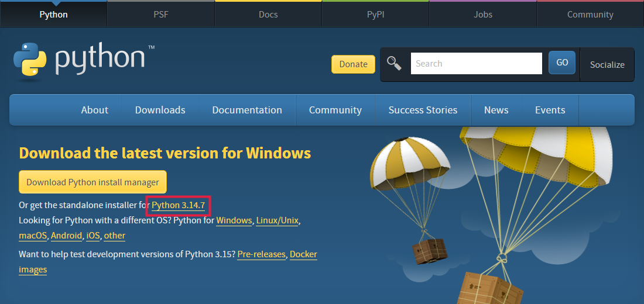Follow the macOS link
644x304 pixels.
tap(33, 236)
